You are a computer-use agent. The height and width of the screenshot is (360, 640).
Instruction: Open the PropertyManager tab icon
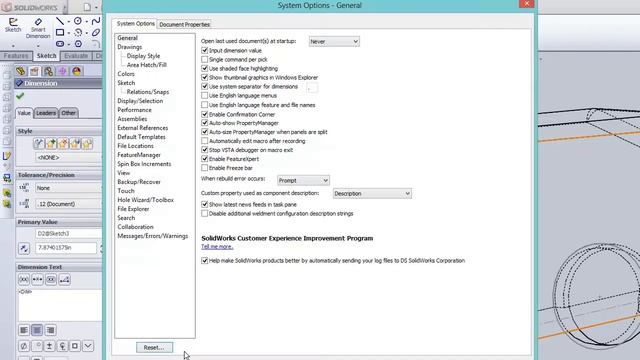34,71
